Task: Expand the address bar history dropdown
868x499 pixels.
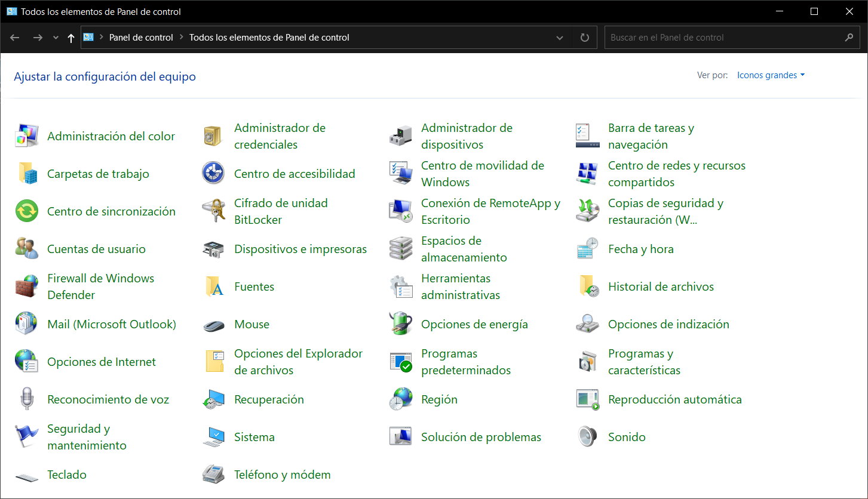Action: pyautogui.click(x=560, y=37)
